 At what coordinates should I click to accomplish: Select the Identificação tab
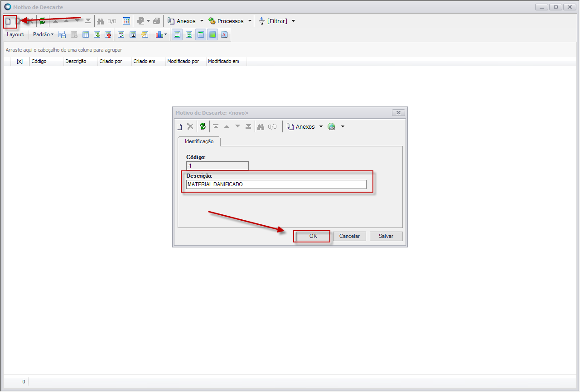pyautogui.click(x=199, y=141)
